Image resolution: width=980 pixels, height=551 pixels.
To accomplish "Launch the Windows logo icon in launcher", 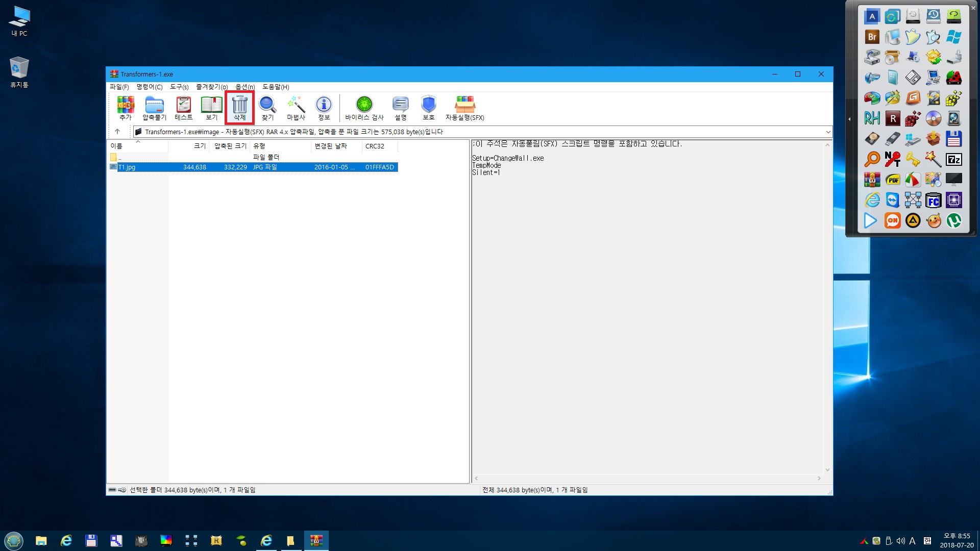I will [953, 37].
